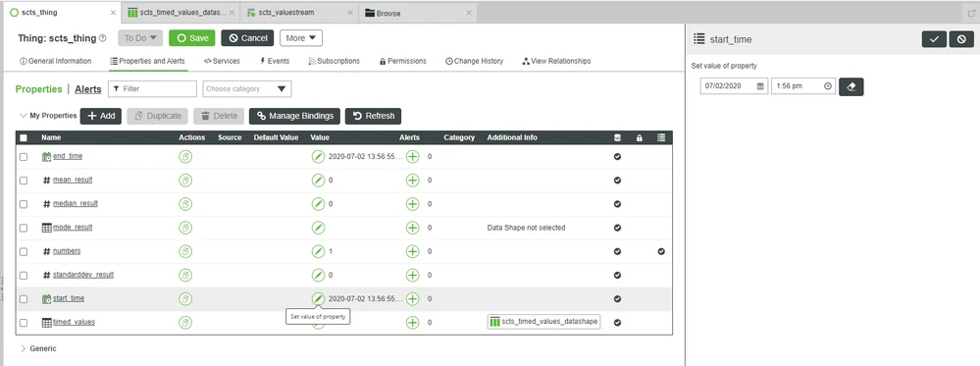The height and width of the screenshot is (366, 980).
Task: Check the mode_result row checkbox
Action: point(24,228)
